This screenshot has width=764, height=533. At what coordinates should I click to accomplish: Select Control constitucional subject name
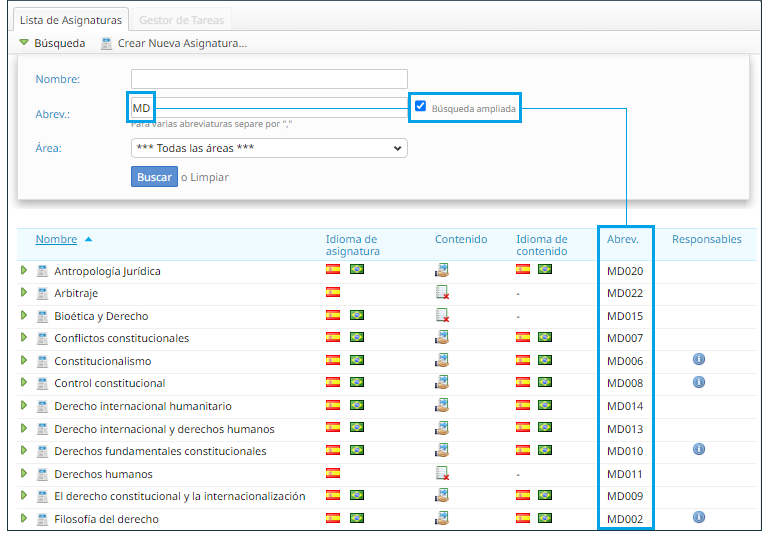coord(110,383)
